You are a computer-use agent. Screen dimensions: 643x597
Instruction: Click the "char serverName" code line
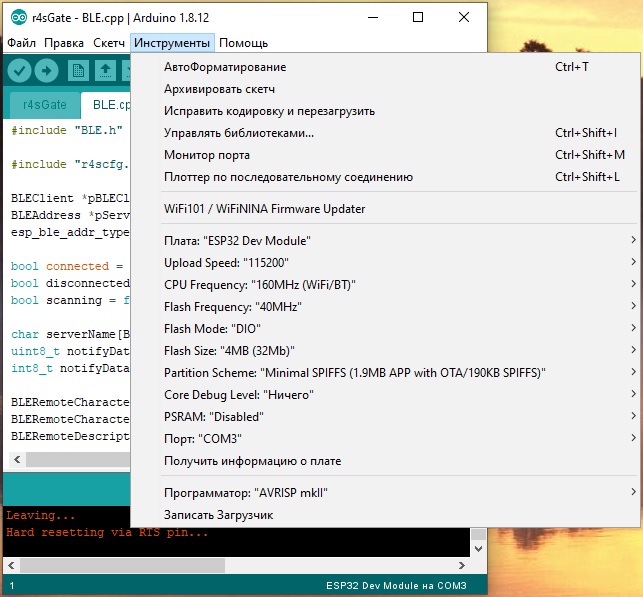(70, 334)
